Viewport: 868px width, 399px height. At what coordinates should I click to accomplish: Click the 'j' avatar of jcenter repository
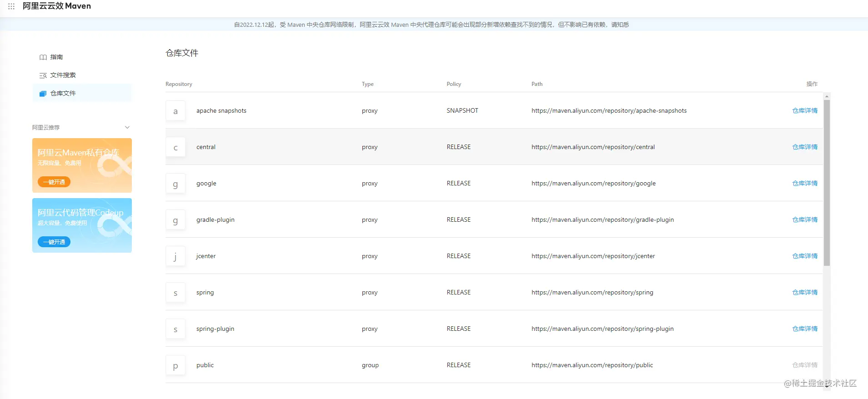(x=176, y=256)
